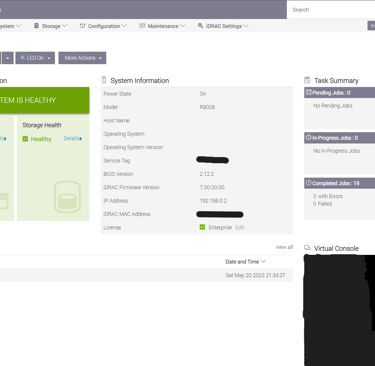Viewport: 375px width, 366px height.
Task: Click the Service Tag label
Action: click(x=117, y=161)
